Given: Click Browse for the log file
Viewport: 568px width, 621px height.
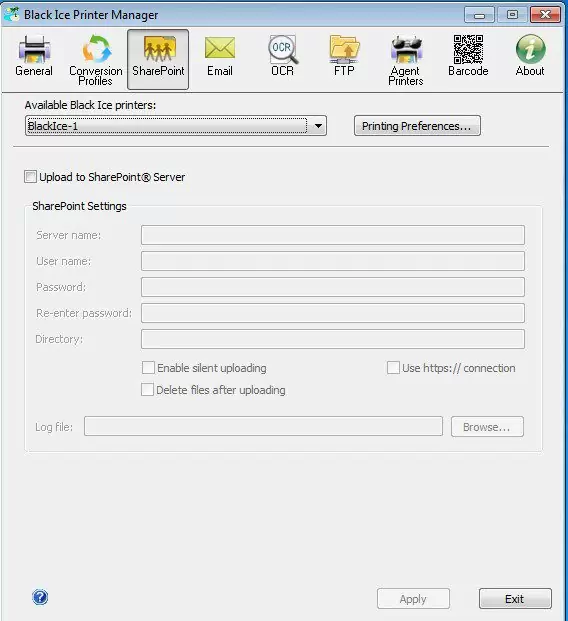Looking at the screenshot, I should click(x=487, y=427).
